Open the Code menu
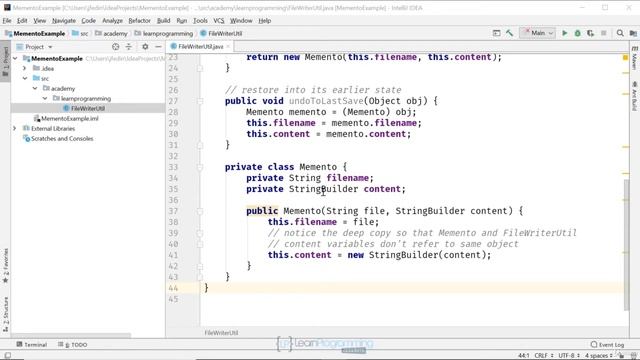The width and height of the screenshot is (640, 360). pyautogui.click(x=88, y=20)
